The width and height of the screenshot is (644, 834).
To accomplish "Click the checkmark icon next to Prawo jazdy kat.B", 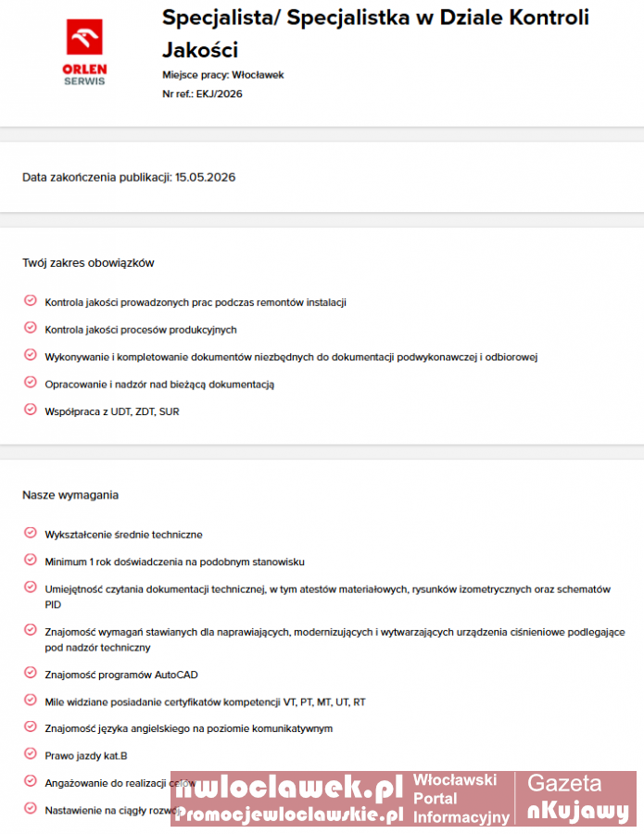I will pyautogui.click(x=29, y=754).
